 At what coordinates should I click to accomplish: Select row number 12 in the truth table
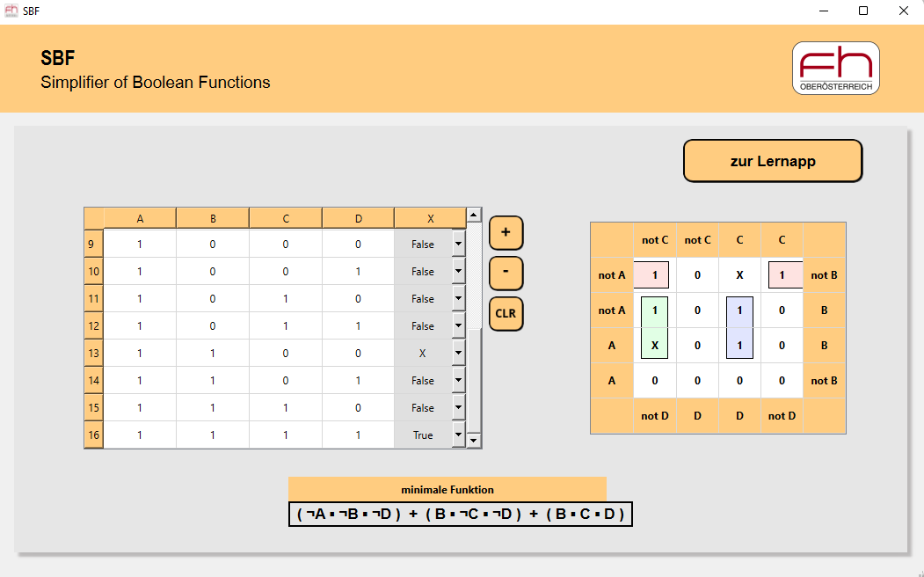92,325
